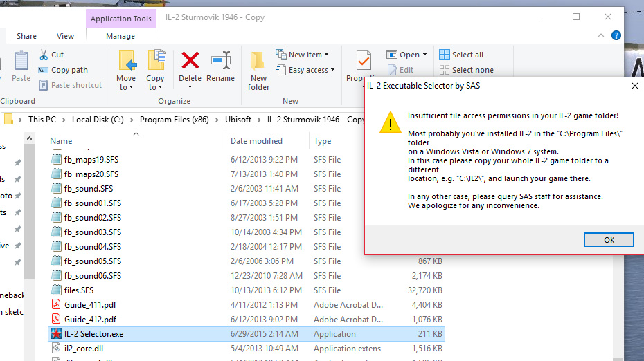Click the Properties checkmark icon
This screenshot has height=361, width=644.
[x=364, y=61]
